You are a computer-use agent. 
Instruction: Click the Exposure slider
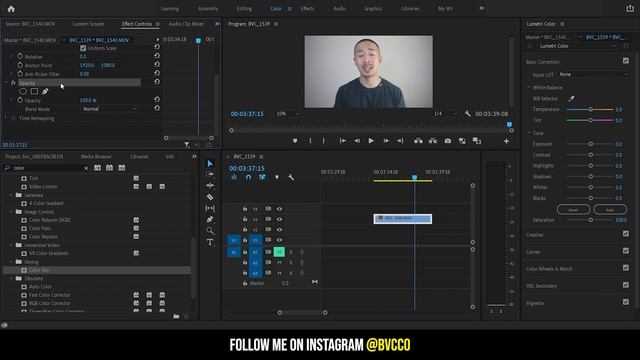click(x=590, y=144)
